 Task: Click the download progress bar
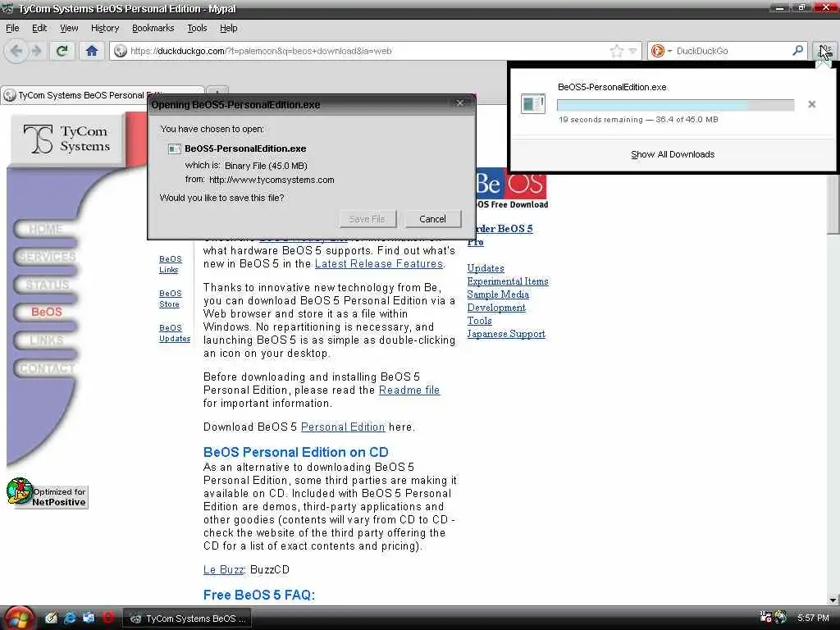675,105
